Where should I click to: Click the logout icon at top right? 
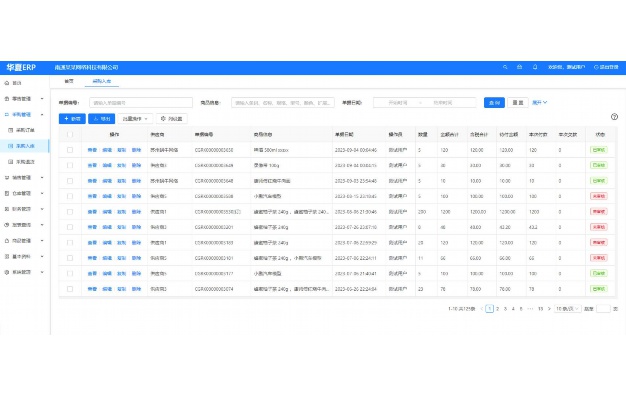(x=596, y=67)
